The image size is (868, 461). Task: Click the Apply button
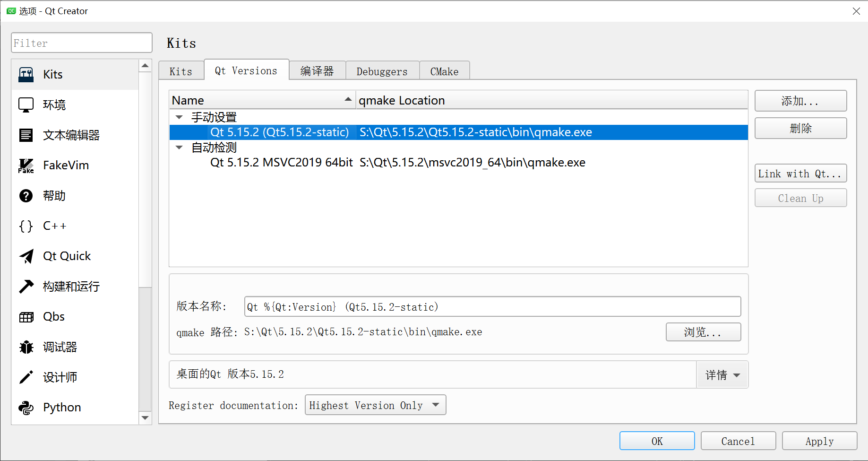point(819,441)
